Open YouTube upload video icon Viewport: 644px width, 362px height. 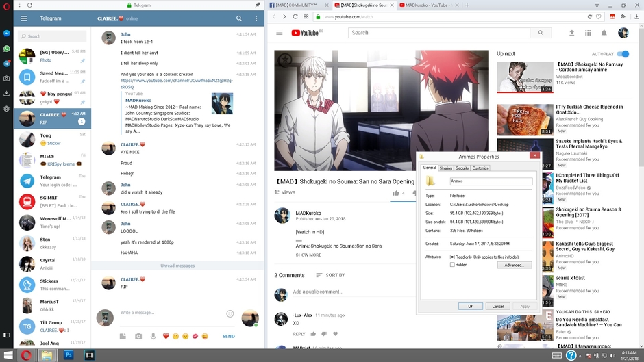571,33
